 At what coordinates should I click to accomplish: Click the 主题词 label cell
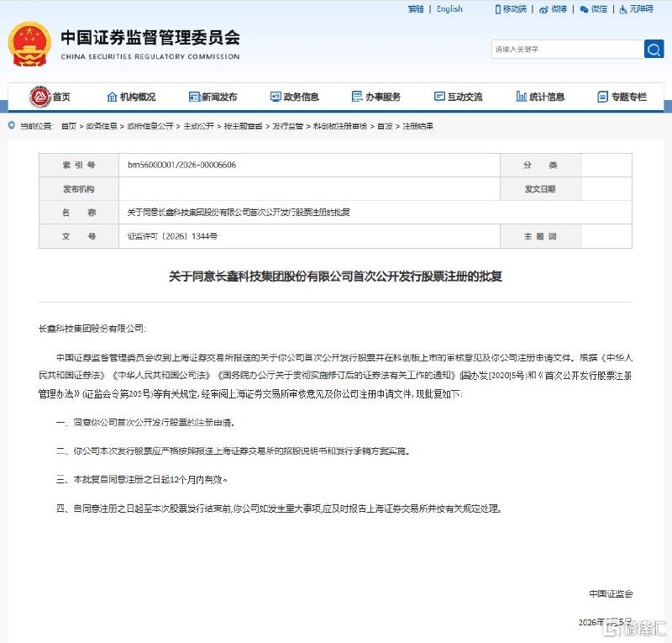pyautogui.click(x=540, y=236)
